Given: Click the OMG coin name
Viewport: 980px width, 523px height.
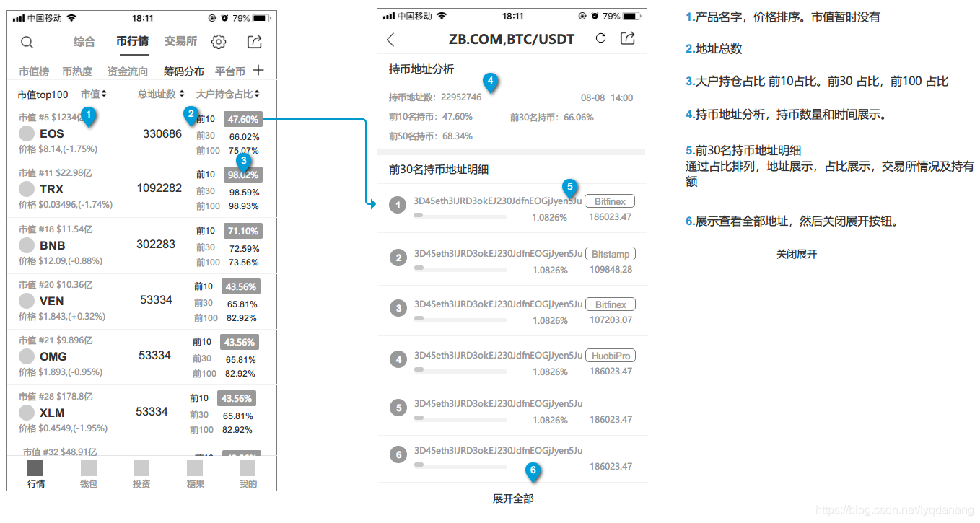Looking at the screenshot, I should click(53, 356).
